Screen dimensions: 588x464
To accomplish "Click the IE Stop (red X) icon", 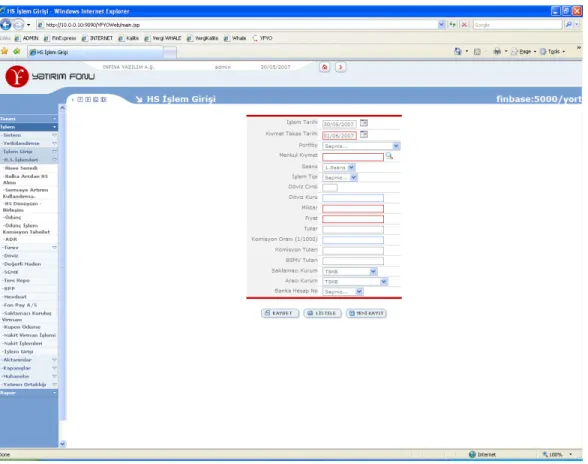I will coord(464,24).
